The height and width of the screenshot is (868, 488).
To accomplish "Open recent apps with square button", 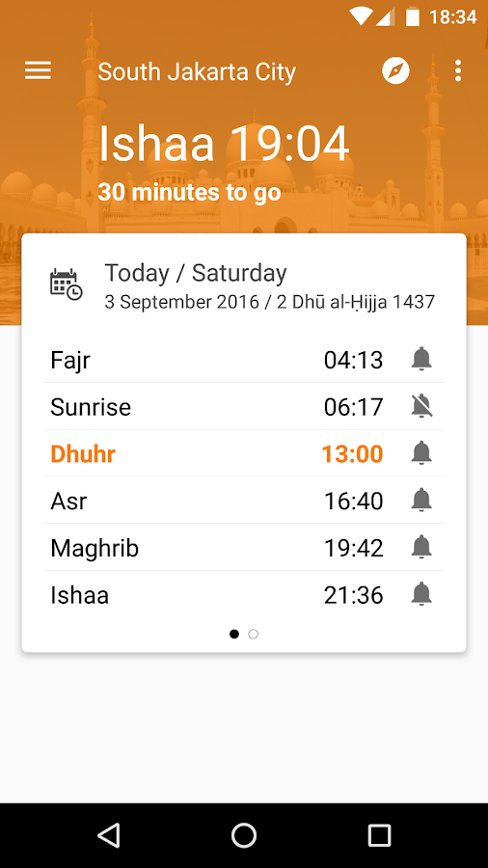I will click(x=380, y=835).
